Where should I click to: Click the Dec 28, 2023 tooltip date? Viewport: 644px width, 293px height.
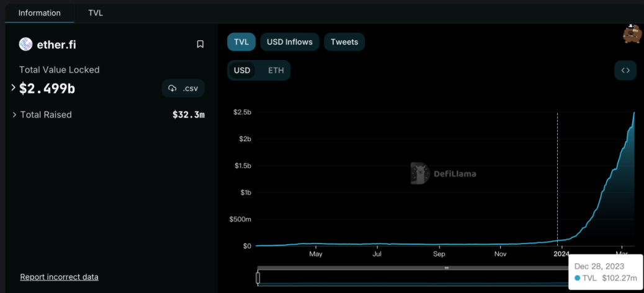599,266
